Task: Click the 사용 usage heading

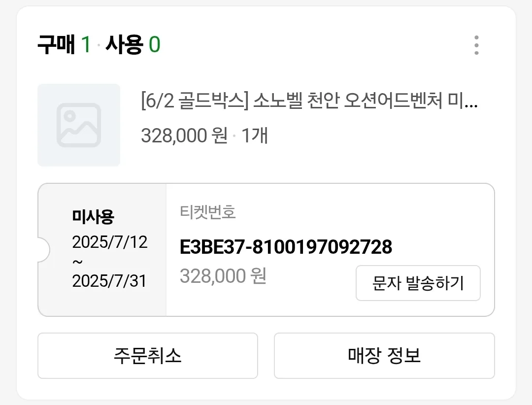Action: point(124,44)
